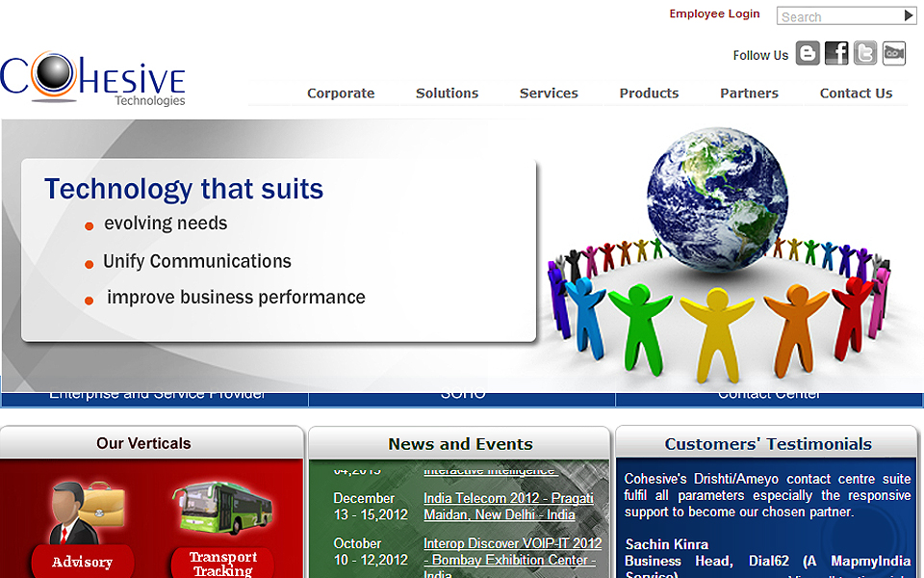This screenshot has height=578, width=924.
Task: Open the Corporate menu
Action: (x=341, y=93)
